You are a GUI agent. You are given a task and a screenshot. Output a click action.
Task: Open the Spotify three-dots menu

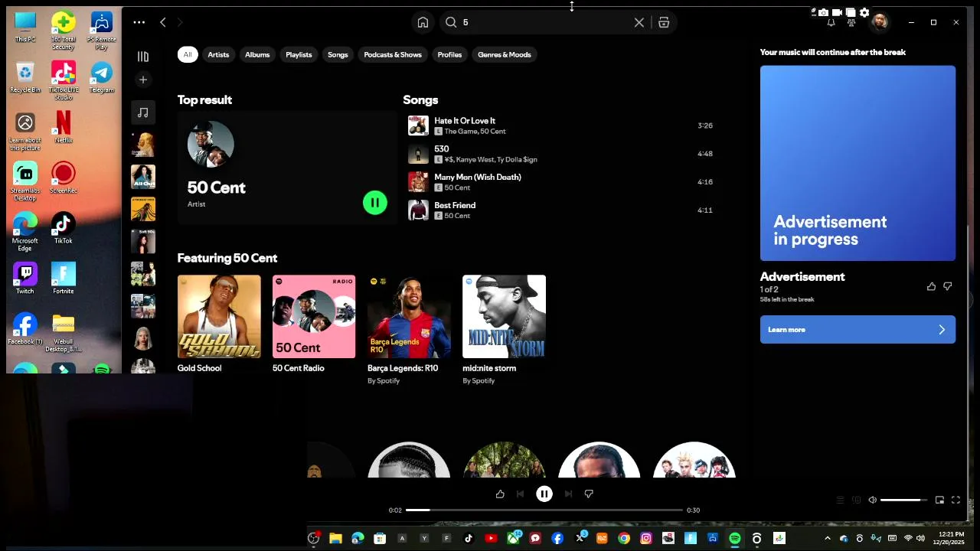139,22
